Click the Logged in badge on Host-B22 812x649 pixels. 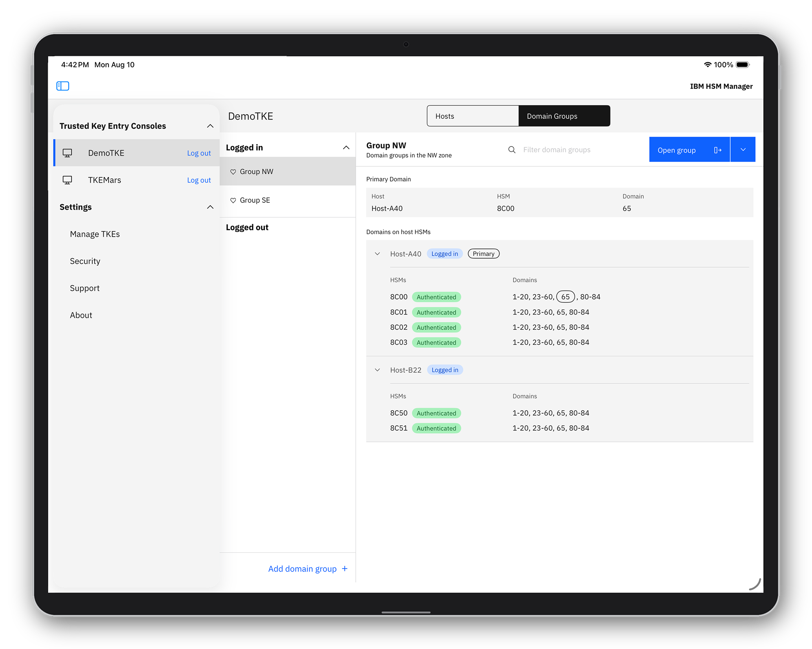coord(445,370)
